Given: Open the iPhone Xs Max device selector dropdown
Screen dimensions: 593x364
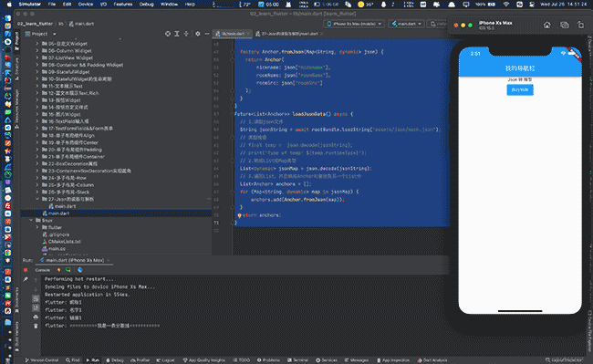Looking at the screenshot, I should point(354,24).
